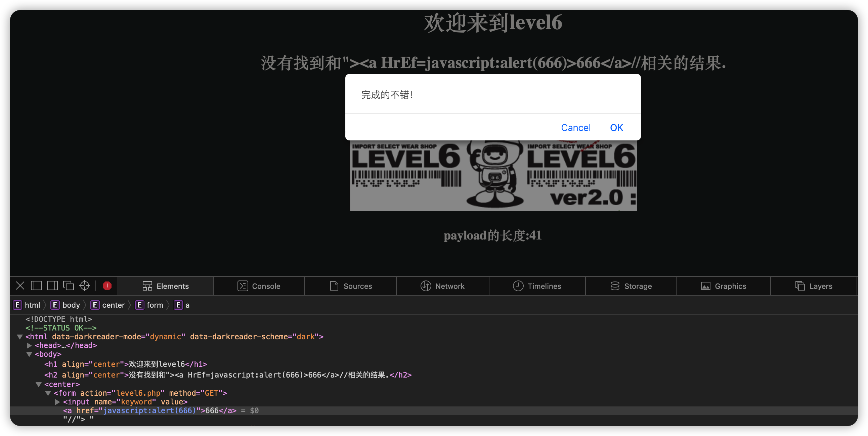
Task: Click OK in the dialog
Action: click(616, 128)
